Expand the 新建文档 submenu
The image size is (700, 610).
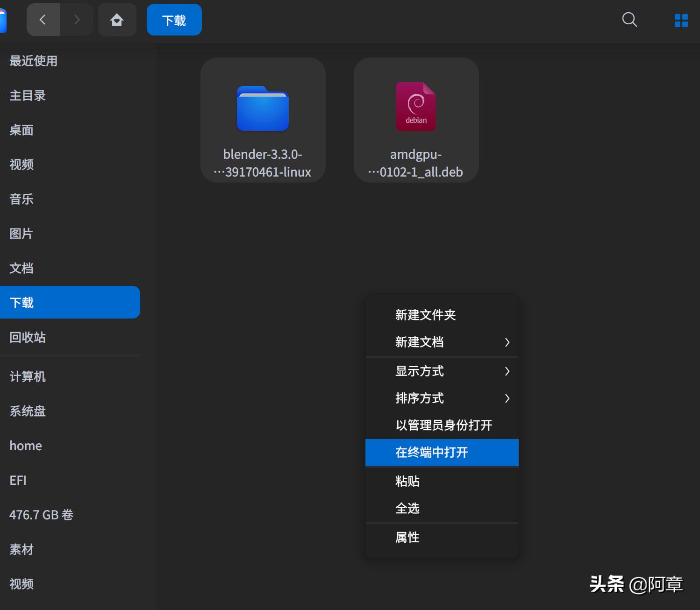coord(442,342)
